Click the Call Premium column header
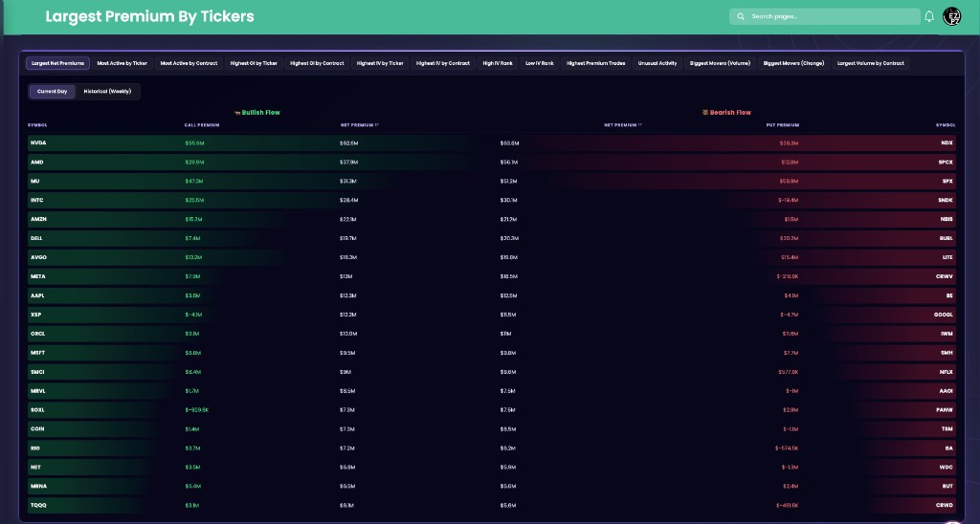Screen dimensions: 980x524 pos(202,125)
